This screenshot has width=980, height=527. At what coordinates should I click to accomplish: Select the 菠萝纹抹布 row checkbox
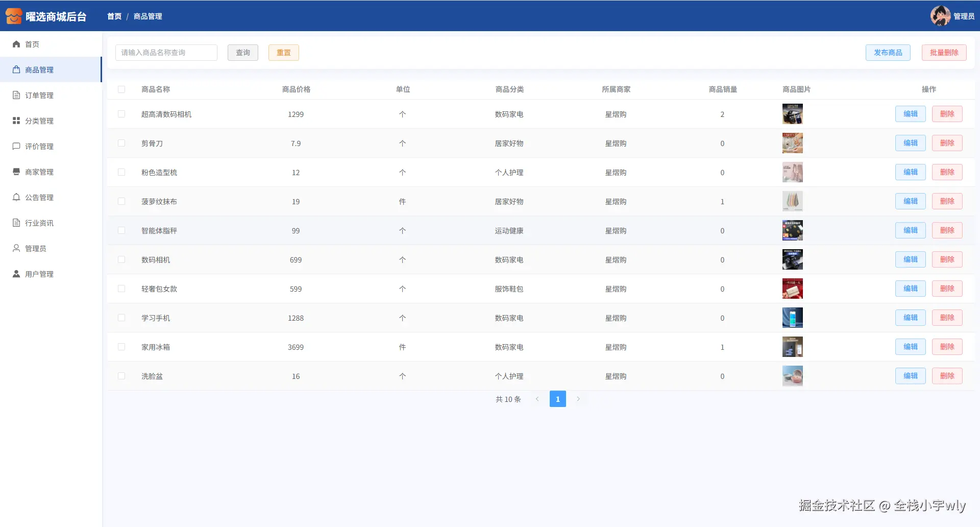(121, 201)
